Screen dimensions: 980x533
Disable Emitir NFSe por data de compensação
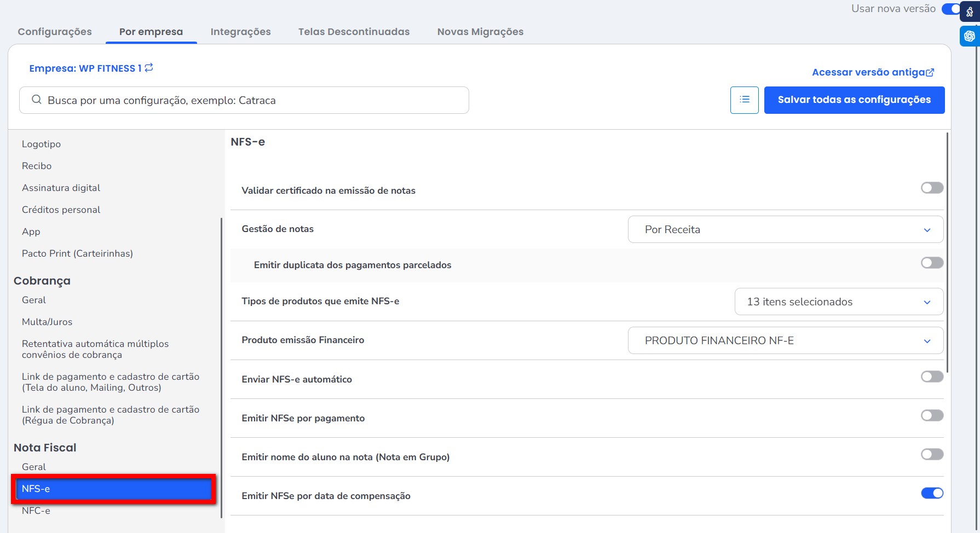932,494
